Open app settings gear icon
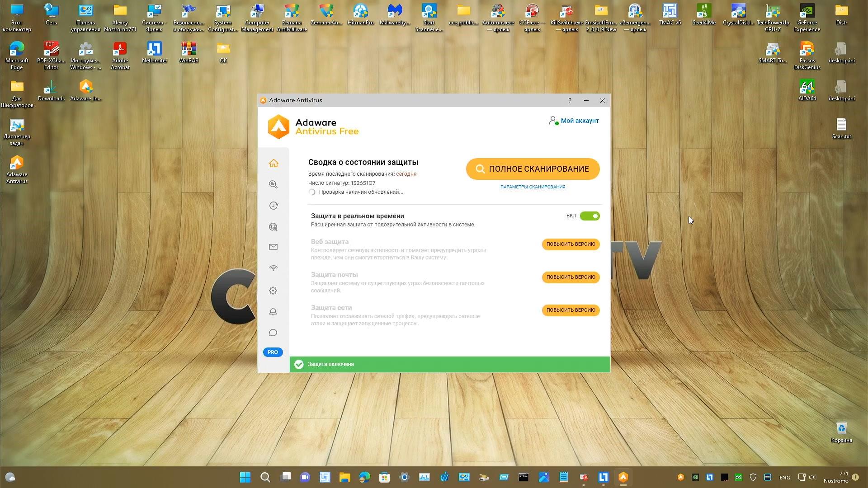The image size is (868, 488). 273,291
